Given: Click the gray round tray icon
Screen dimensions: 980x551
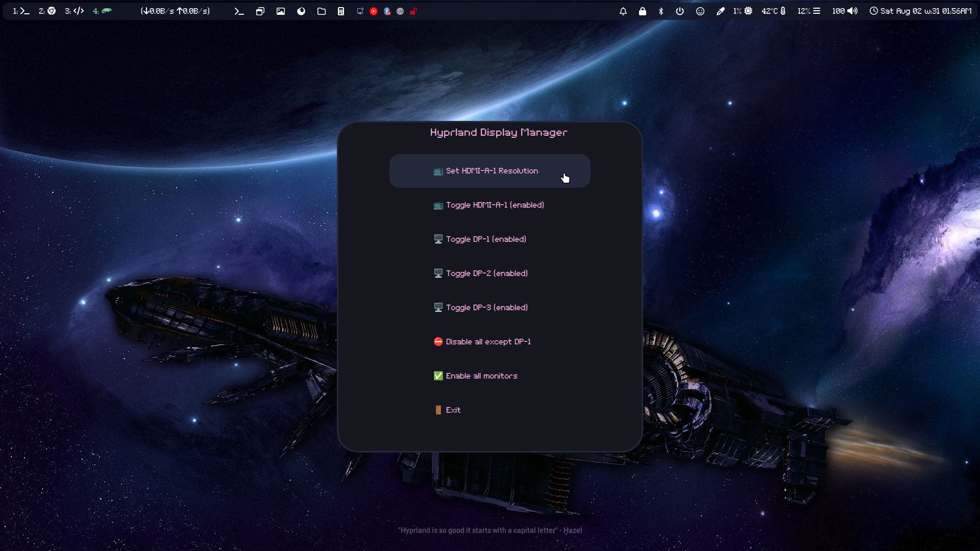Looking at the screenshot, I should (x=400, y=11).
